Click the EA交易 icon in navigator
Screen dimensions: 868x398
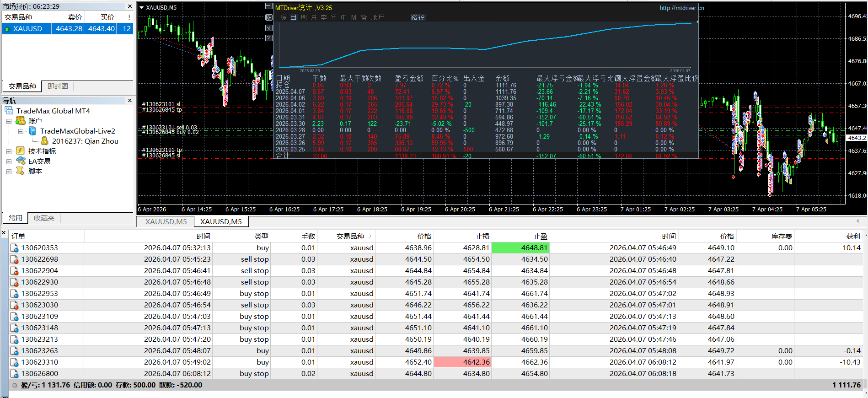click(x=21, y=161)
